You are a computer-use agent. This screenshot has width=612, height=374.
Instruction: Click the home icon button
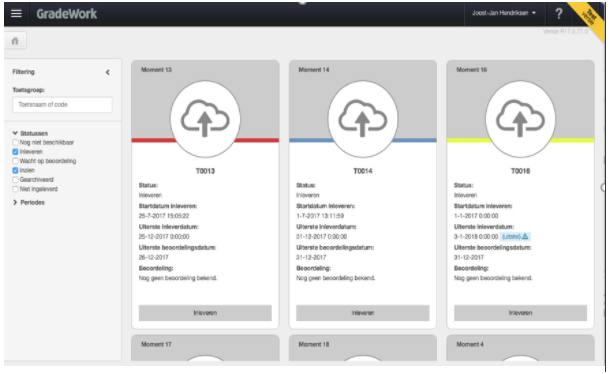15,41
